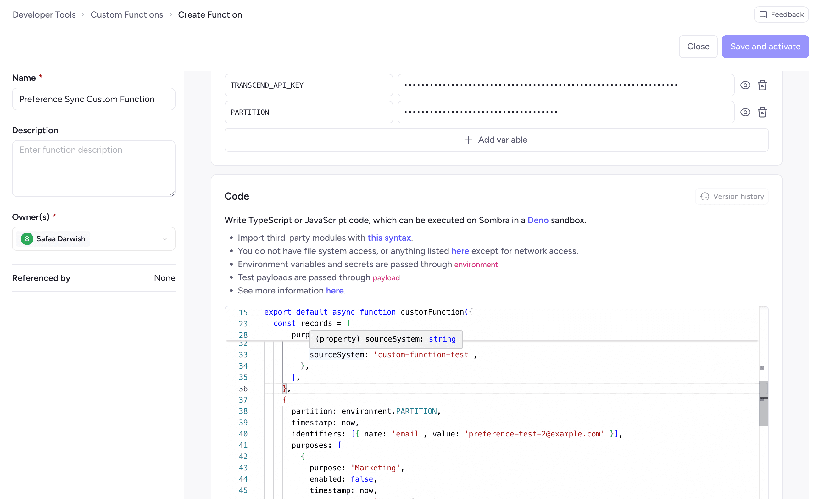Focus the function Name input field
819x504 pixels.
pos(94,99)
